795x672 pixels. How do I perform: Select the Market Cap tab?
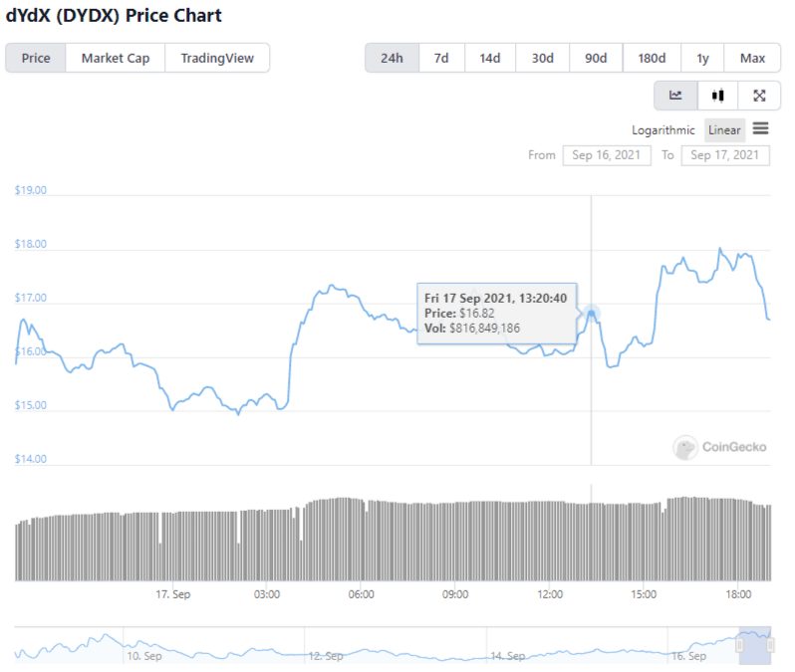[116, 59]
